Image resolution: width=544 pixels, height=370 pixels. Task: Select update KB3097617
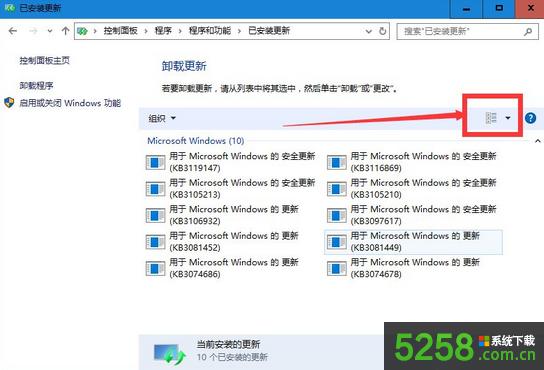point(412,215)
